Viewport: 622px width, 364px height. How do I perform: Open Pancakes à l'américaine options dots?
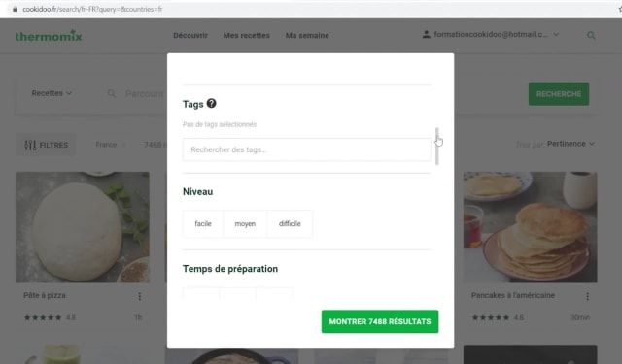coord(587,296)
